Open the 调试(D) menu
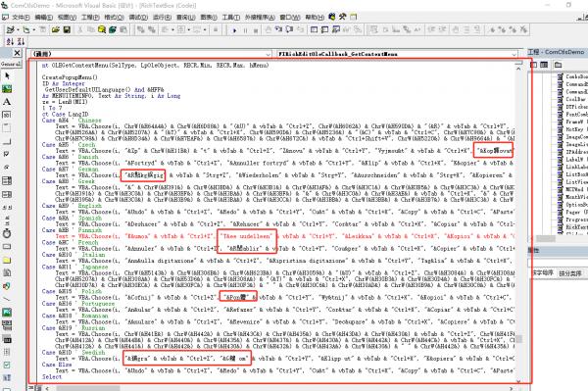This screenshot has width=588, height=391. [138, 18]
